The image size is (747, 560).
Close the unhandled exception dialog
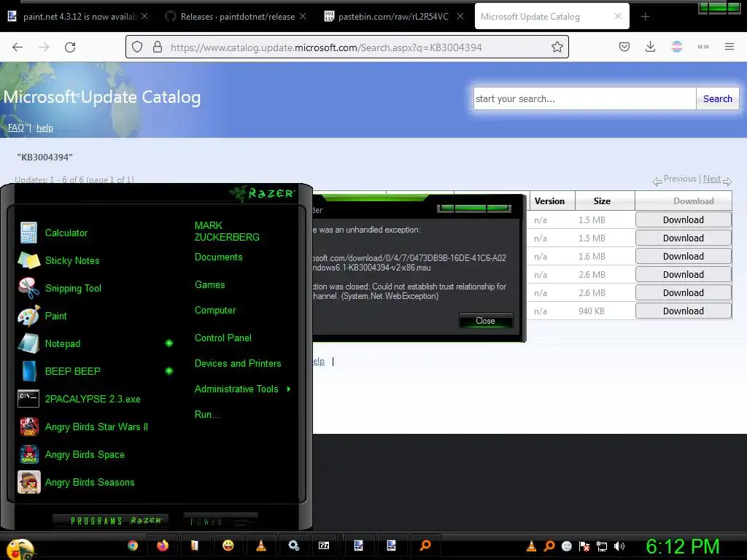click(485, 321)
